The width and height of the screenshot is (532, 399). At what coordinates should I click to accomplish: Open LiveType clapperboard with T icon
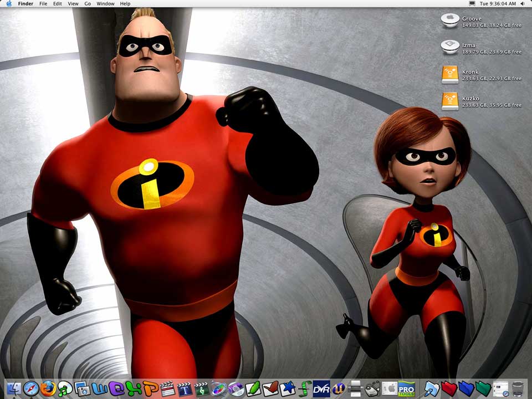(x=185, y=388)
